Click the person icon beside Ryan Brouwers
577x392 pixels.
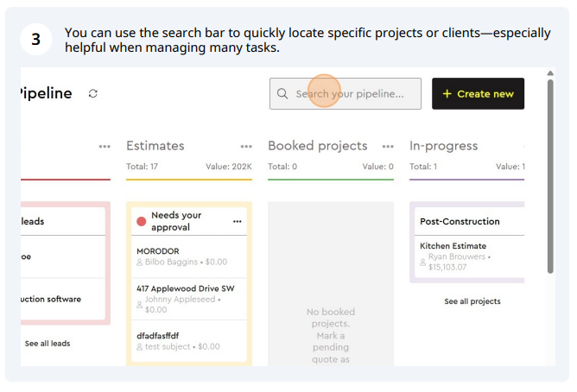pos(422,262)
